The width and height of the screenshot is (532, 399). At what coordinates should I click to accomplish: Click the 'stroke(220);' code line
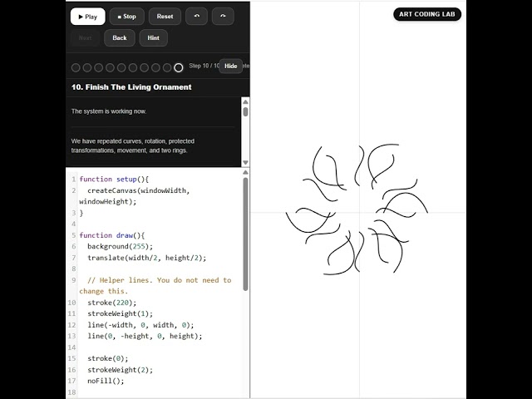point(112,303)
